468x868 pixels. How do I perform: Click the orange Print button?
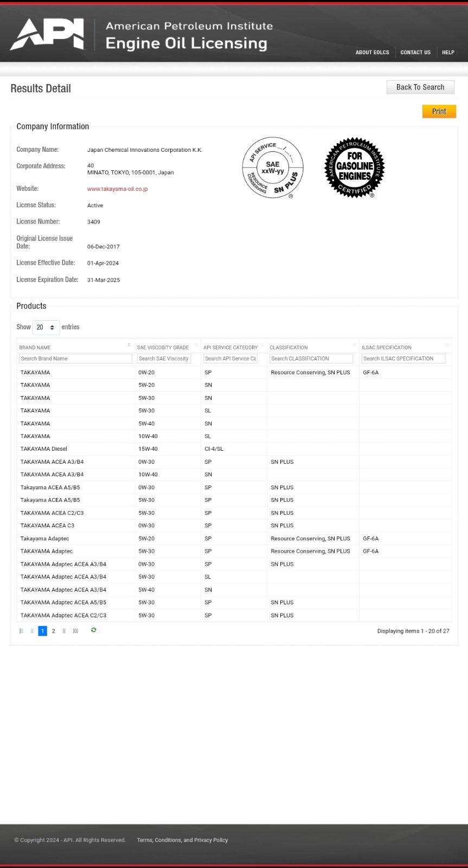439,111
